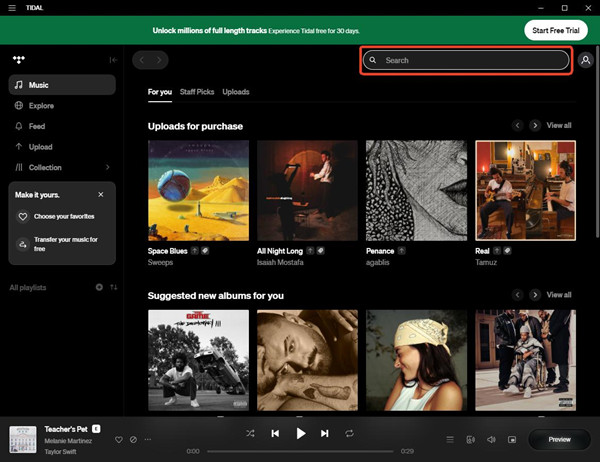Click Choose your favorites

pyautogui.click(x=64, y=217)
